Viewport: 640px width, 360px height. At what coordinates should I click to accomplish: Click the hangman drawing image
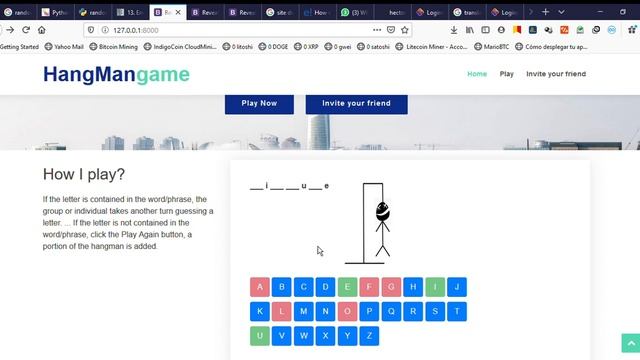coord(368,223)
